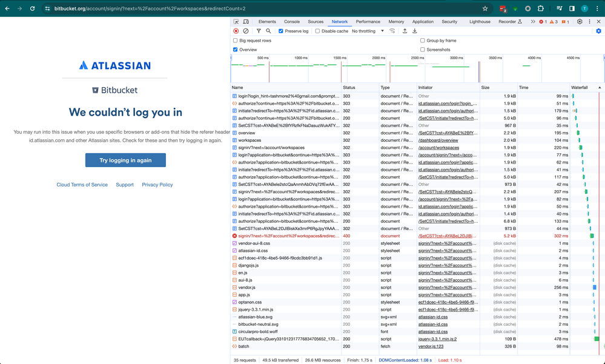Click the address bar URL field
Screen dimensions: 605x364
(266, 8)
